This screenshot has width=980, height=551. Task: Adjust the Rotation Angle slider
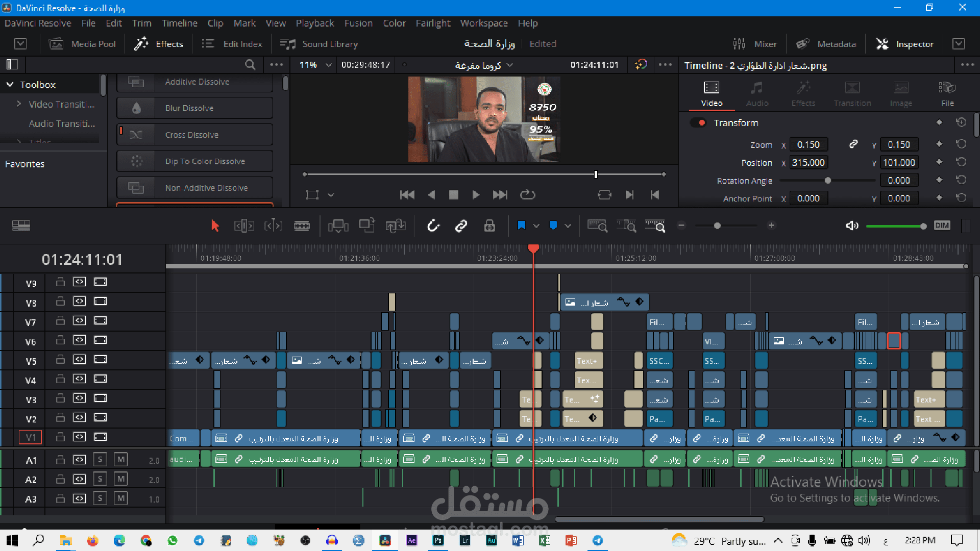[827, 180]
